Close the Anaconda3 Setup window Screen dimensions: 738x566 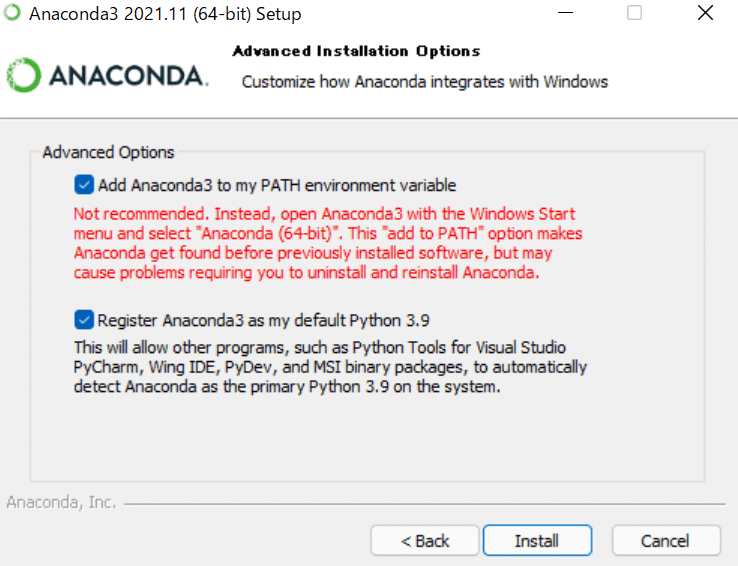point(705,14)
